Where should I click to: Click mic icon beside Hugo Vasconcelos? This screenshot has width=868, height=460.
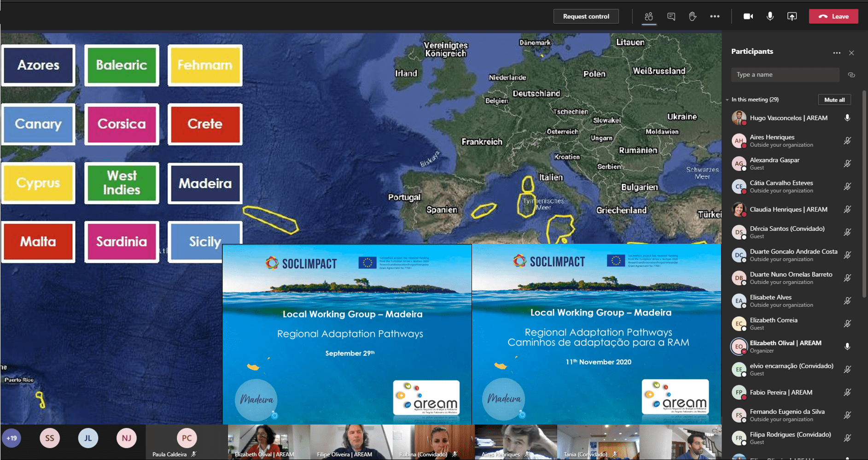tap(847, 118)
